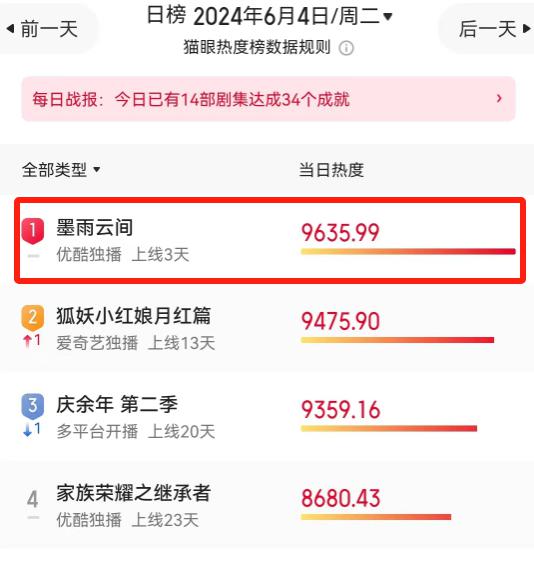Click the rank 4 number

pyautogui.click(x=33, y=499)
